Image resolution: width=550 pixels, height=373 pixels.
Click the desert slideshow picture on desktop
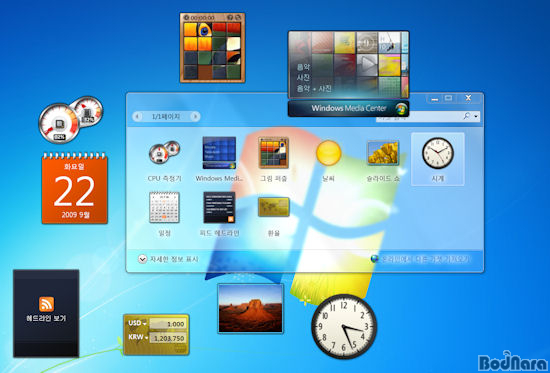point(250,308)
